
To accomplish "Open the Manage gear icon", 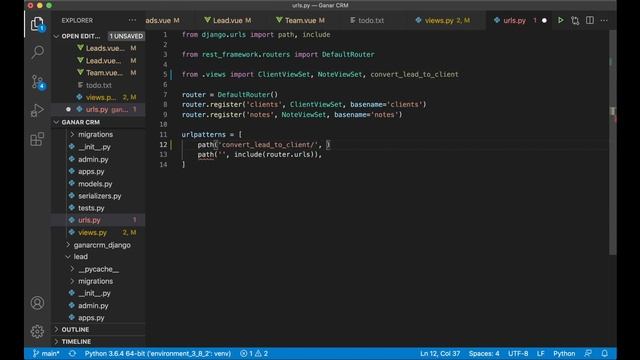I will (37, 331).
